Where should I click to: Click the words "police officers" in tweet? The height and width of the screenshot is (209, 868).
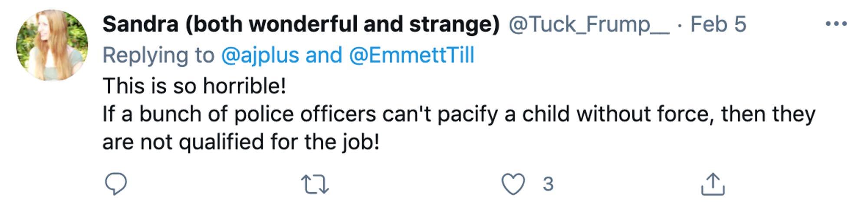[x=305, y=114]
